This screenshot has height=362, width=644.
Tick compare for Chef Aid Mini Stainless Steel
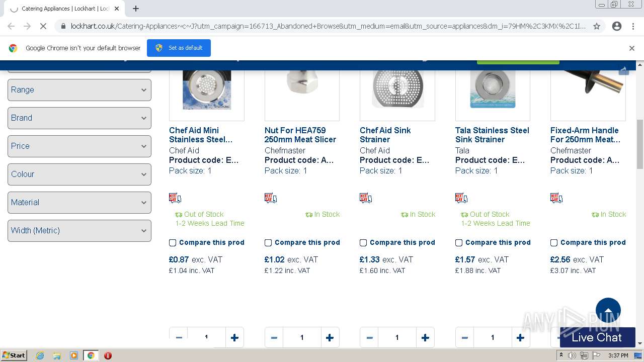tap(173, 243)
